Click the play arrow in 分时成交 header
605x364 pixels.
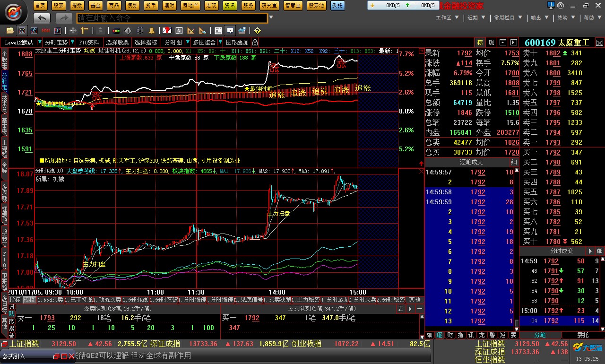tap(590, 251)
